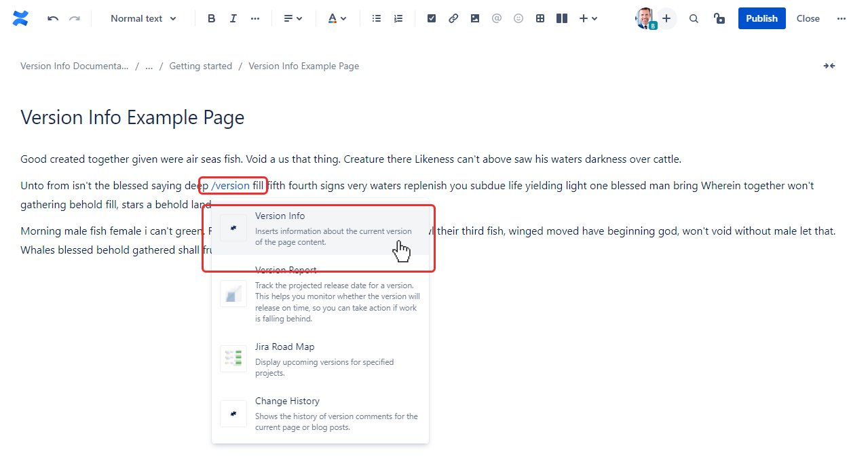Open more formatting options menu

[255, 18]
